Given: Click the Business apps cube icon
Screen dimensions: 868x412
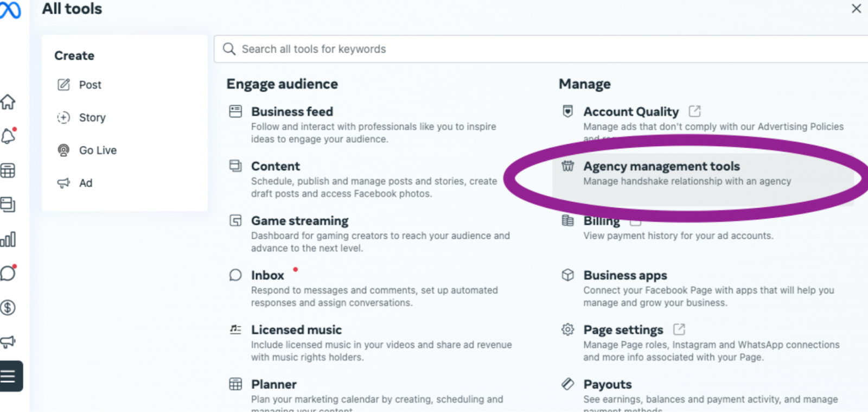Looking at the screenshot, I should [567, 275].
